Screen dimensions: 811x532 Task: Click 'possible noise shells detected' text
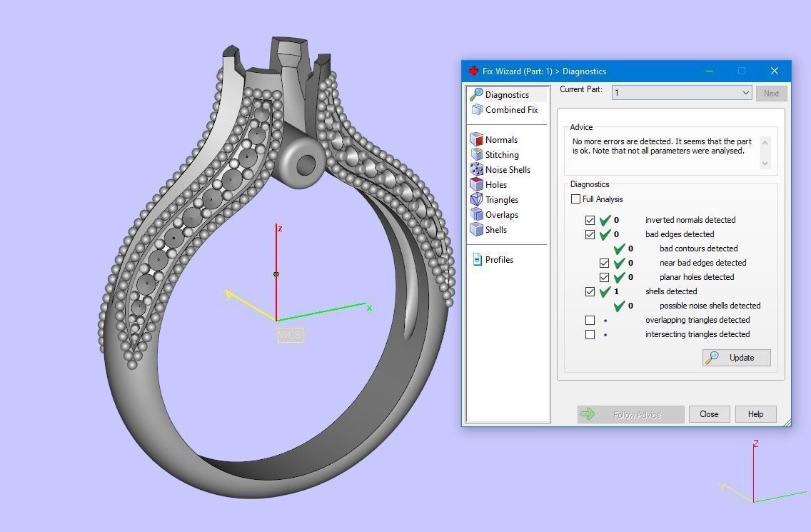pyautogui.click(x=710, y=306)
